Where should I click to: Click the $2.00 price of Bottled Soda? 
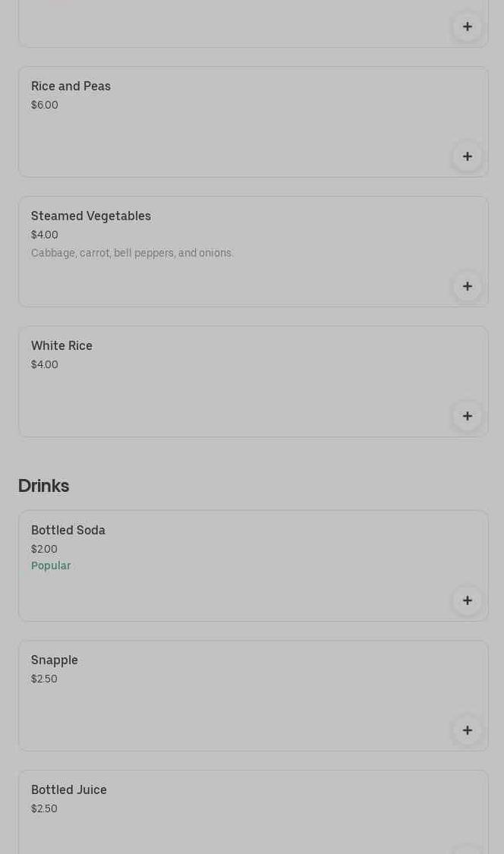click(x=44, y=549)
